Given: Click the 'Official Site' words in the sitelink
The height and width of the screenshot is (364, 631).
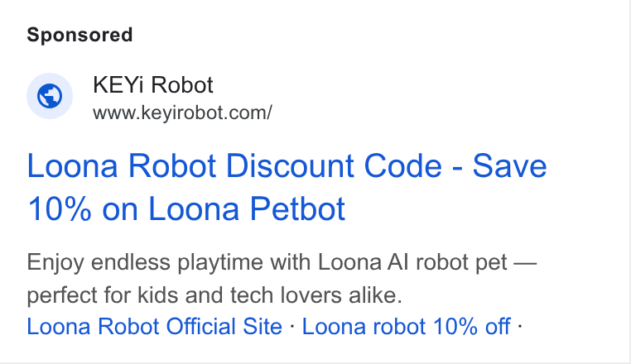Looking at the screenshot, I should pyautogui.click(x=224, y=326).
